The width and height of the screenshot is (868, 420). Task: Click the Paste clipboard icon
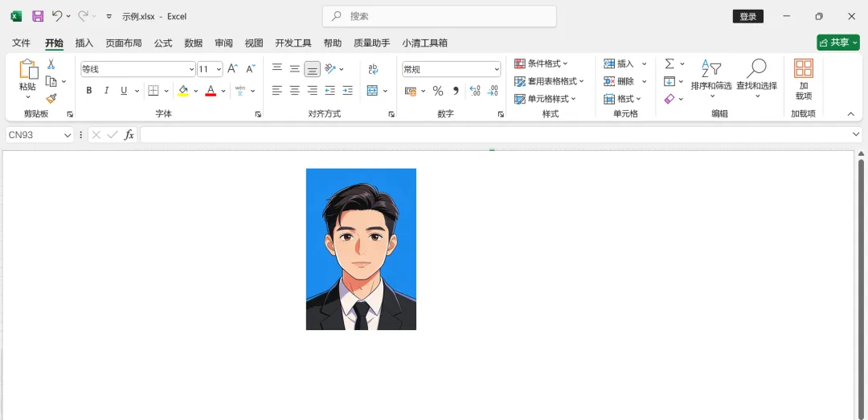pos(28,69)
